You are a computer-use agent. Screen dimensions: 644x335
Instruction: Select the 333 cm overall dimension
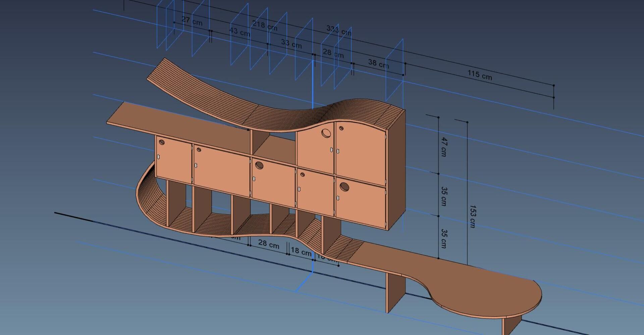(338, 30)
